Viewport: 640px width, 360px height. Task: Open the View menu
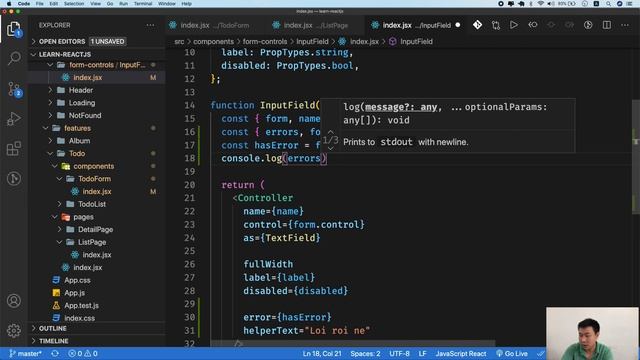tap(96, 4)
